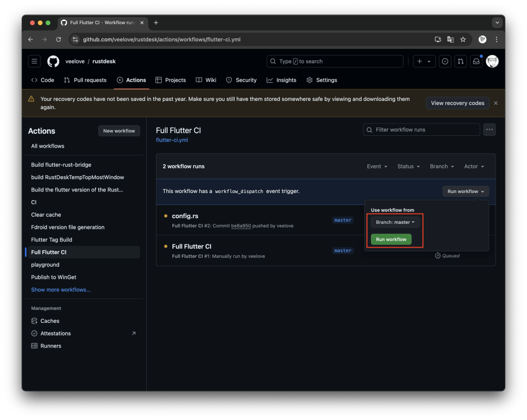Open the hamburger navigation menu
This screenshot has height=420, width=527.
[34, 61]
